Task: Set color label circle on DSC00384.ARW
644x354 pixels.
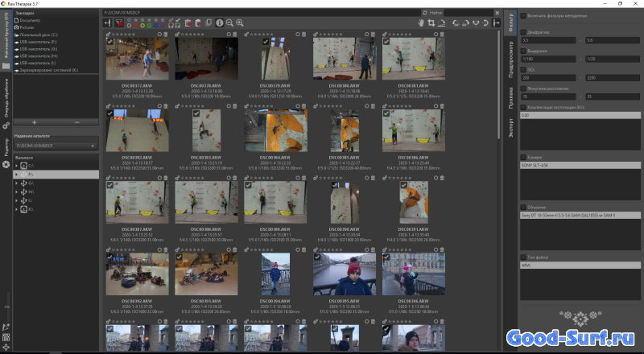Action: pos(298,106)
